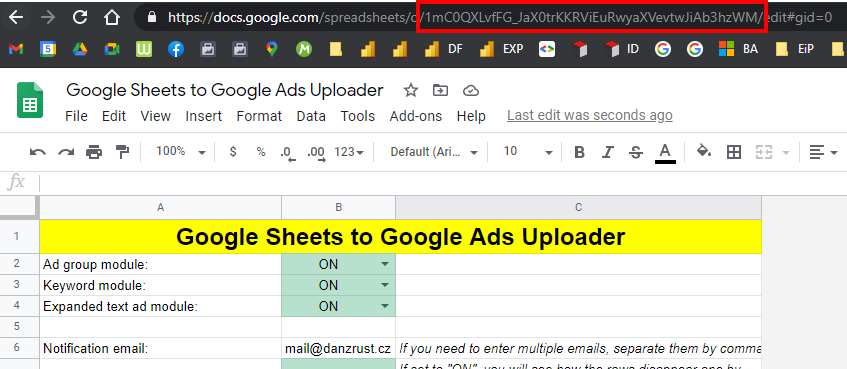The width and height of the screenshot is (847, 369).
Task: Increase decimal places with the .00 icon
Action: (x=315, y=153)
